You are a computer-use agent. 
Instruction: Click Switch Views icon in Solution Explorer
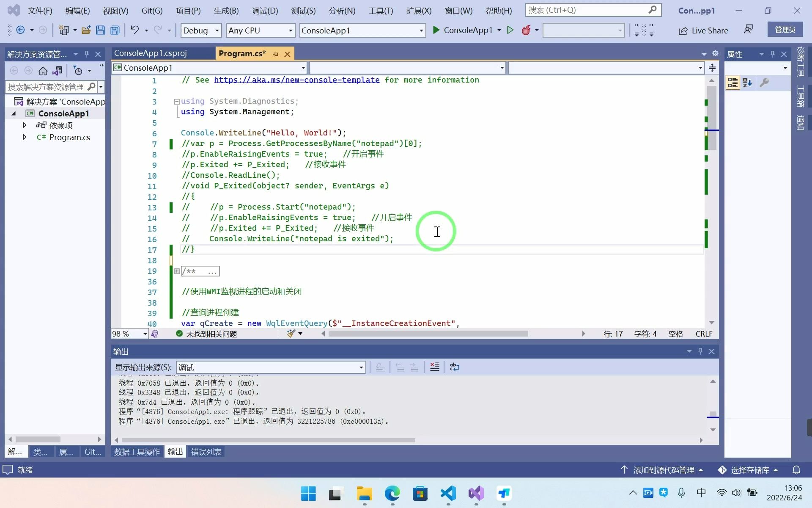point(58,71)
